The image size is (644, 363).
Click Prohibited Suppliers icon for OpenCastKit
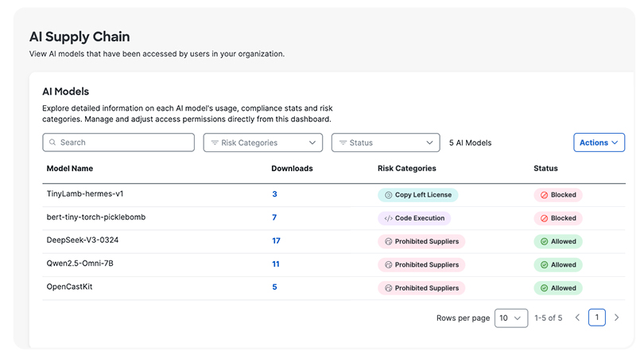(388, 287)
